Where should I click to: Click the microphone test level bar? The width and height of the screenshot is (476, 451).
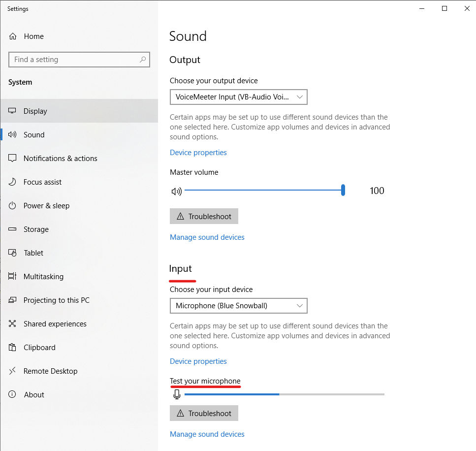point(285,394)
